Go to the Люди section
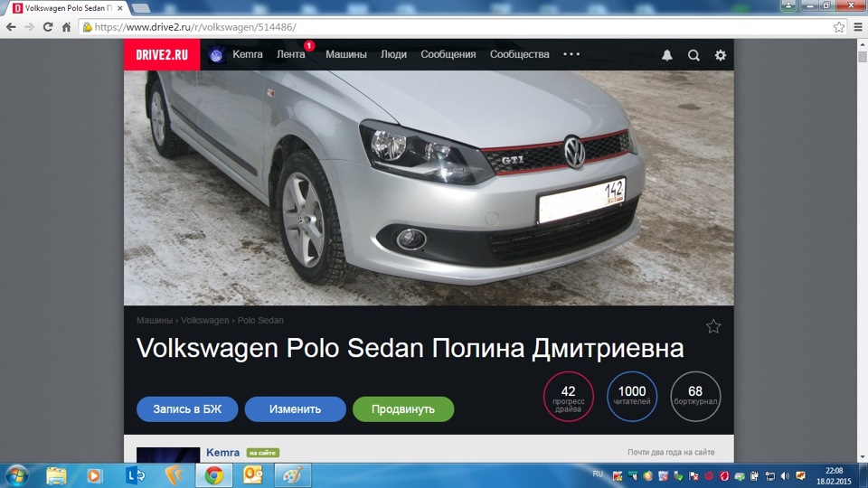This screenshot has width=868, height=488. point(393,54)
